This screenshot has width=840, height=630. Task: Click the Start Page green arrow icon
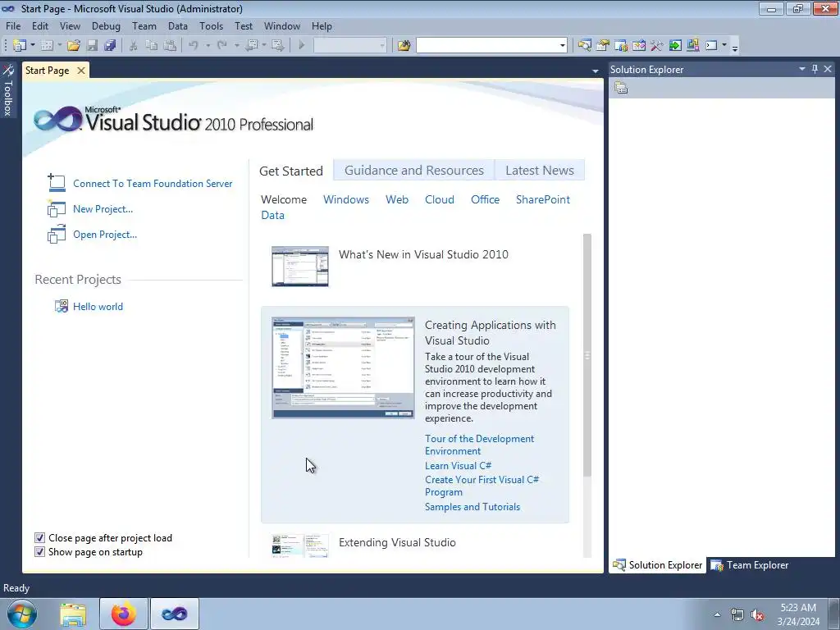point(675,46)
